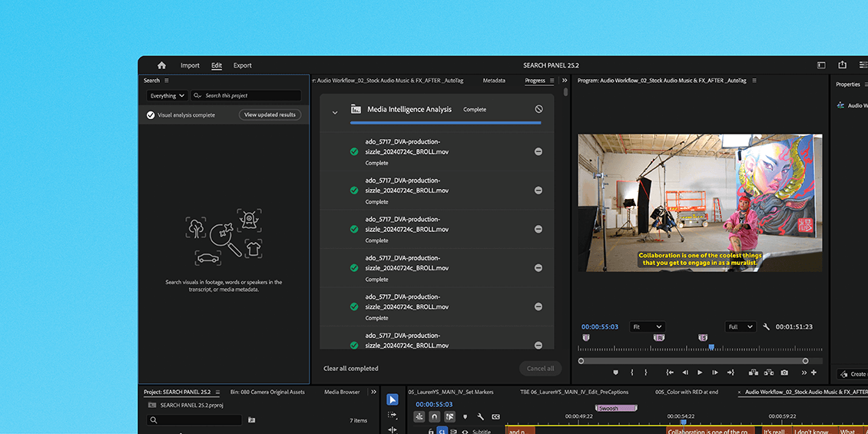Click the right zoom scroll bar handle
868x434 pixels.
pos(806,361)
